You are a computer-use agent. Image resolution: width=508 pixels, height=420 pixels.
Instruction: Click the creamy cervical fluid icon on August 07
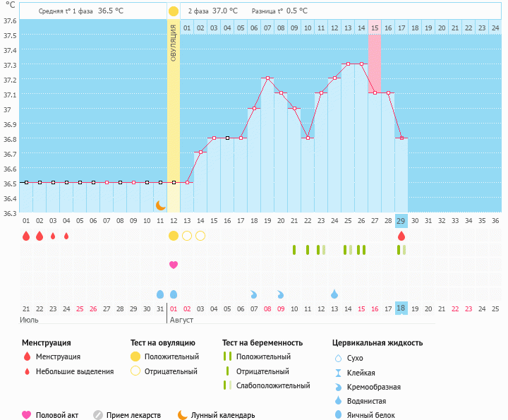coord(254,294)
